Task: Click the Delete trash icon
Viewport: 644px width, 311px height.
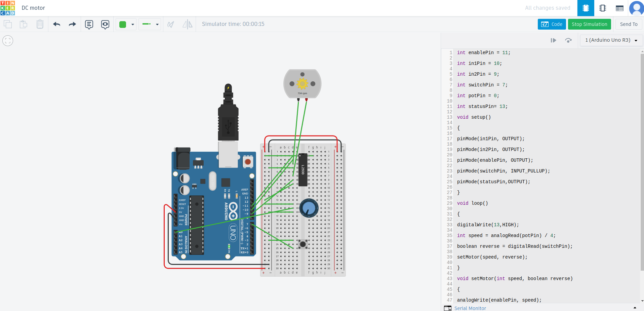Action: coord(40,24)
